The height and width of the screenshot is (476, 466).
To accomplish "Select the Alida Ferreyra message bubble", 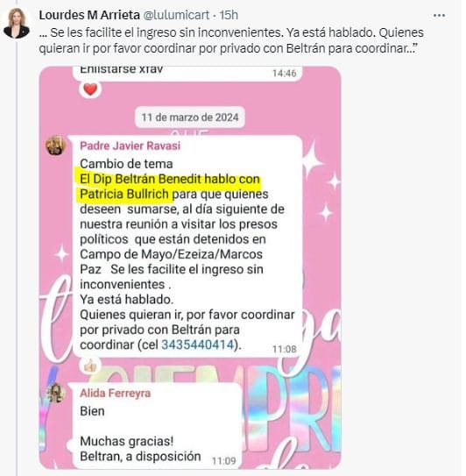I will coord(156,425).
